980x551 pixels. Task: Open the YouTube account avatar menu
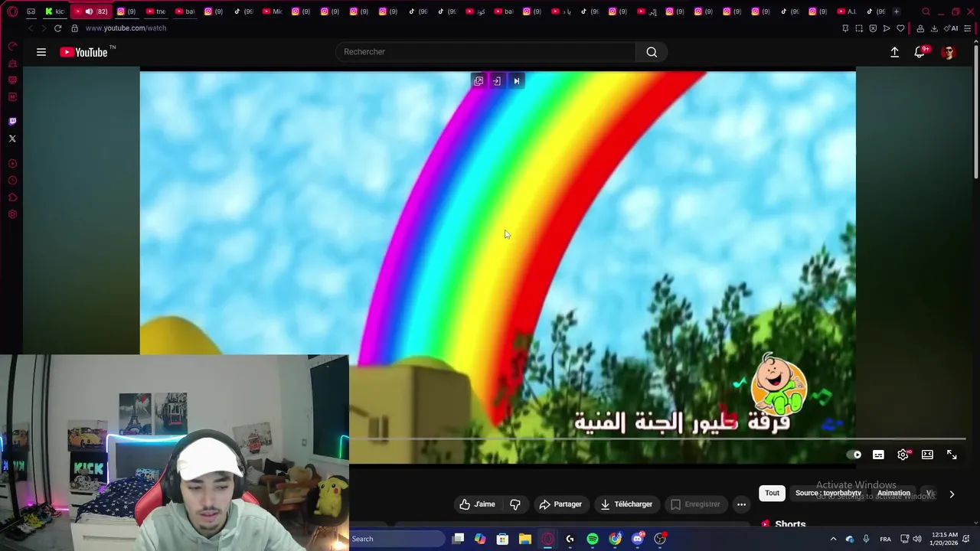coord(949,52)
